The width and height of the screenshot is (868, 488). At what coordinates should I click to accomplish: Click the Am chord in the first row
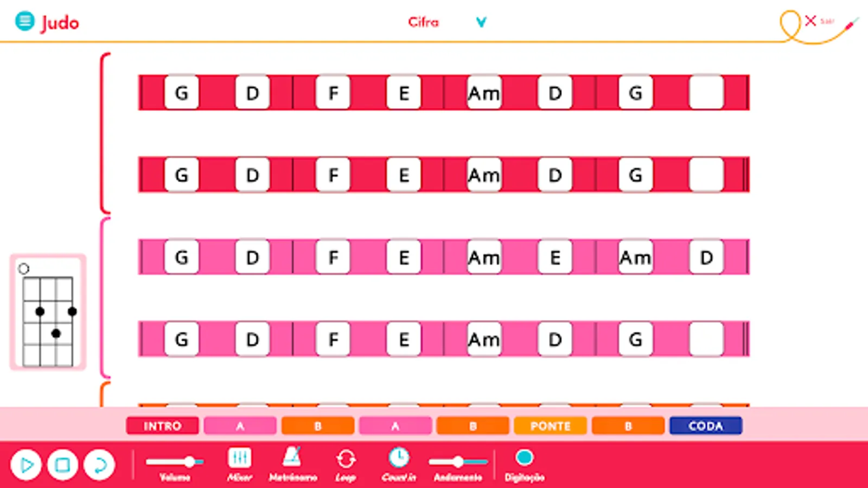[x=483, y=93]
